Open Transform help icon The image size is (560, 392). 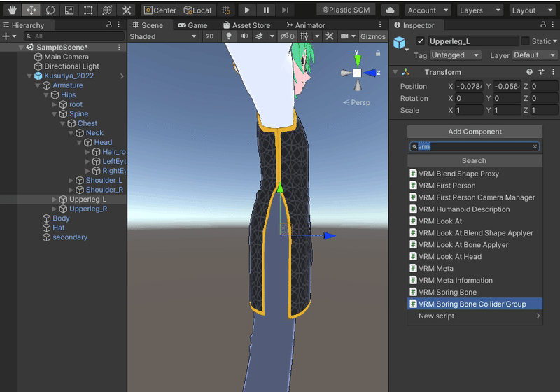coord(529,72)
